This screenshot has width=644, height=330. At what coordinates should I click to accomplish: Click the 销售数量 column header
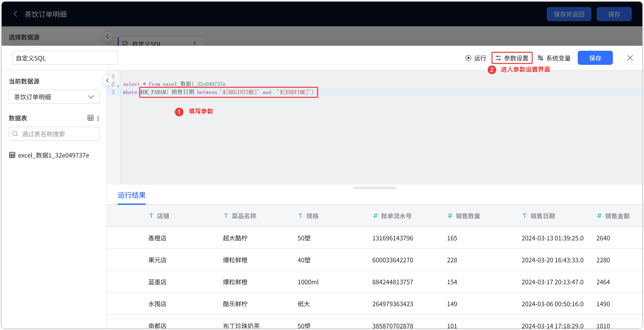coord(468,216)
